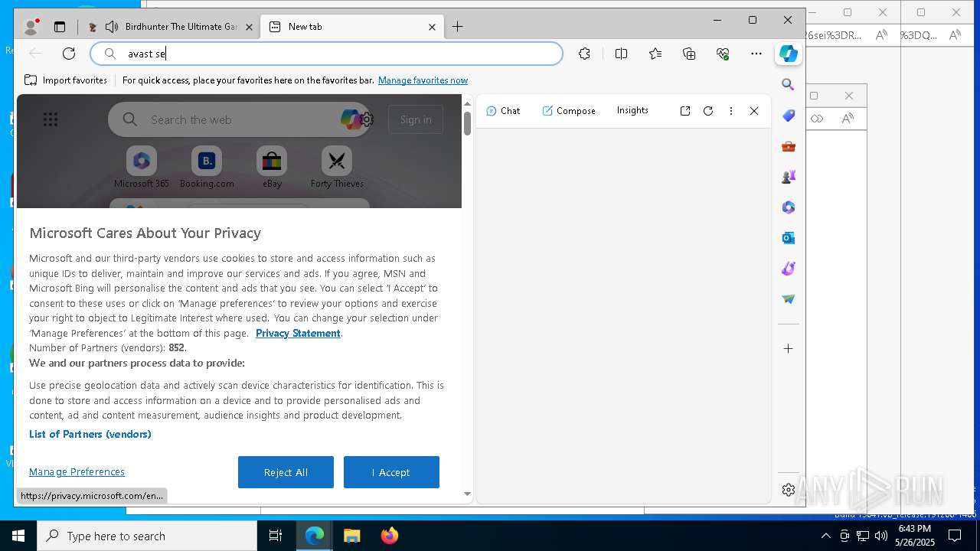
Task: Open List of Partners (vendors) link
Action: 90,434
